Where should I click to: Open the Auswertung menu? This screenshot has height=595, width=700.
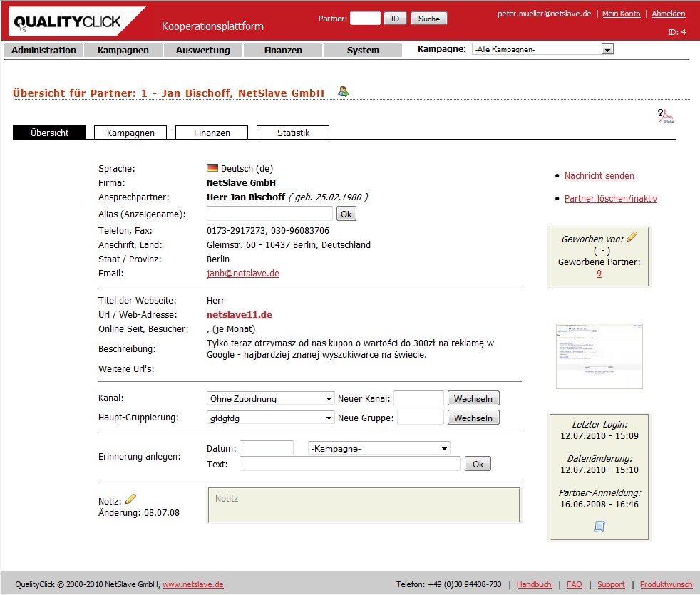(x=203, y=51)
